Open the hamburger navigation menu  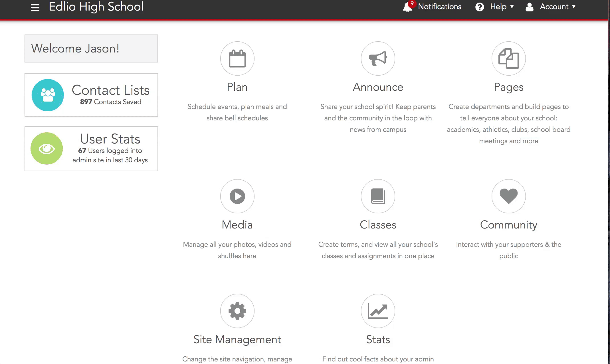coord(35,7)
